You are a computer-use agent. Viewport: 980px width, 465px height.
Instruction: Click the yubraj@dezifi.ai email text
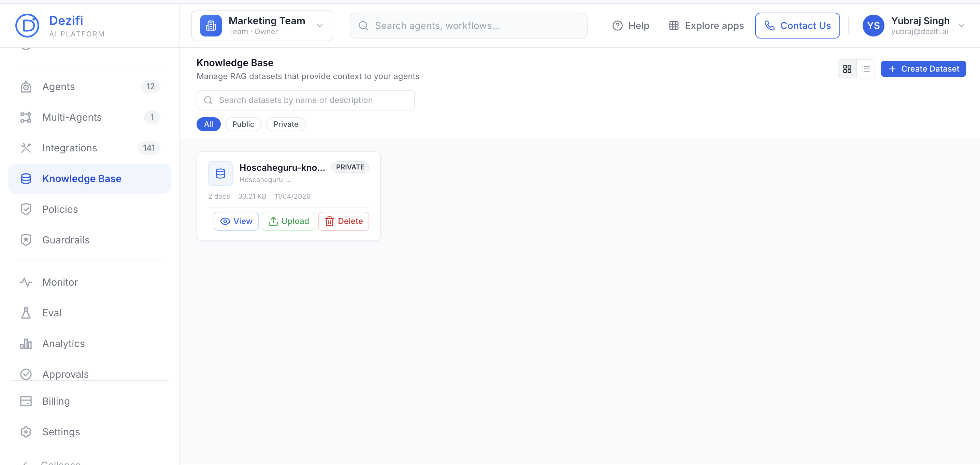(x=920, y=32)
